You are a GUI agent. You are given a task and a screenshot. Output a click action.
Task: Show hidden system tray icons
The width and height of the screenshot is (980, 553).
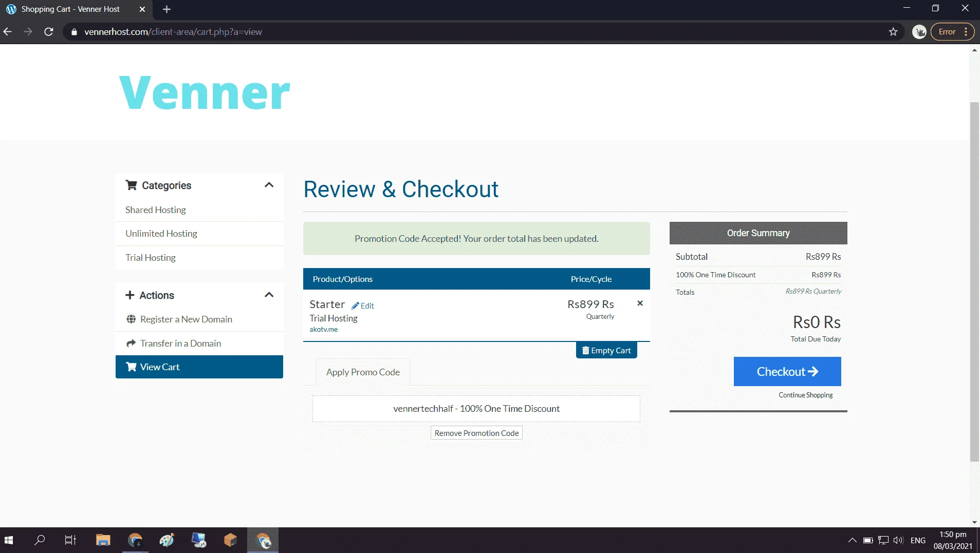[852, 540]
